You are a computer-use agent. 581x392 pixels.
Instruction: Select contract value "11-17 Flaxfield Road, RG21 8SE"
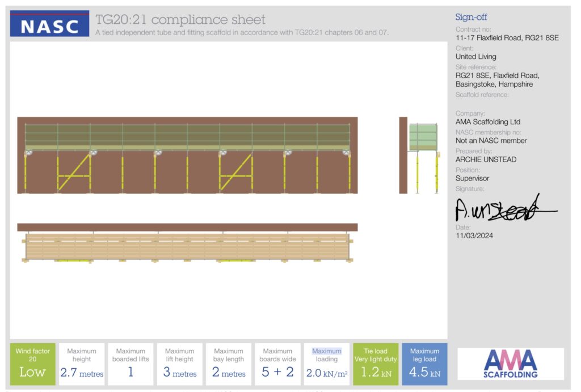pyautogui.click(x=507, y=38)
